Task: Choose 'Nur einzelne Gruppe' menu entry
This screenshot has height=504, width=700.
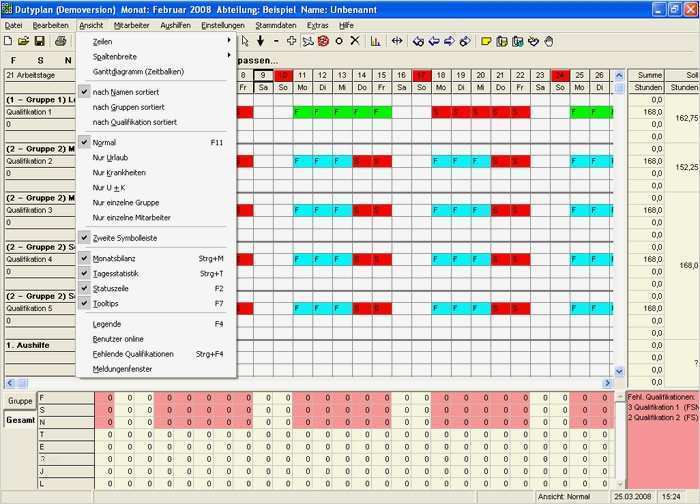Action: tap(156, 203)
